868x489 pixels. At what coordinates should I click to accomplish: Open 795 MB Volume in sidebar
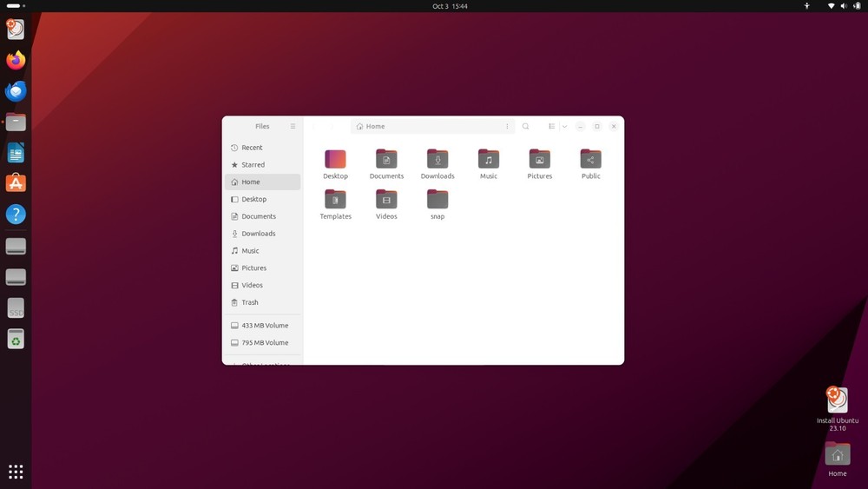[262, 343]
